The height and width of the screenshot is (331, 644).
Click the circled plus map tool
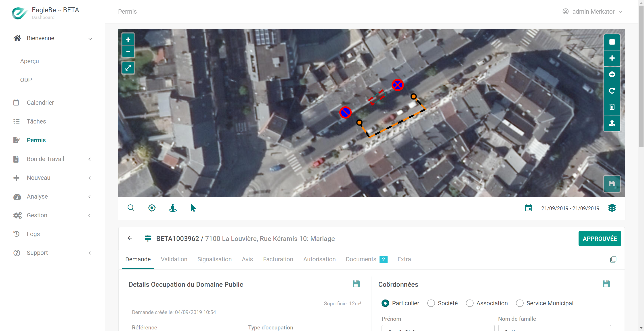[x=612, y=75]
